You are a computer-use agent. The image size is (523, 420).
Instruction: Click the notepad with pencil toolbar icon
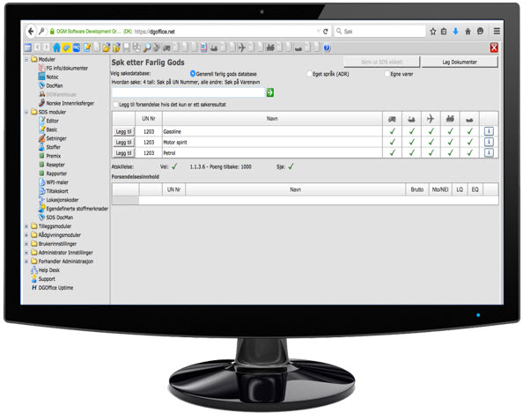coord(86,48)
